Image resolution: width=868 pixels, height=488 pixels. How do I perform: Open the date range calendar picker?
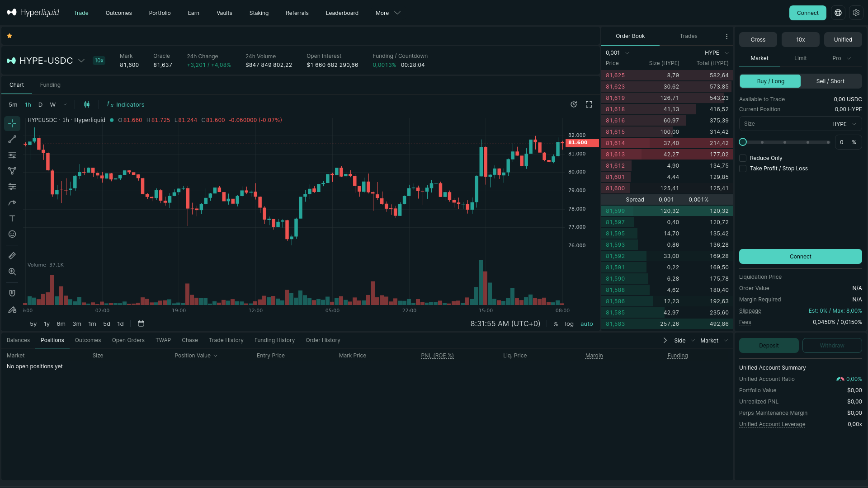(141, 324)
